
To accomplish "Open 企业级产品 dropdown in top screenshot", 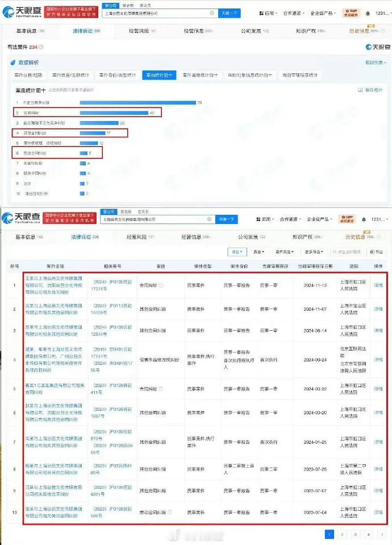I will click(x=323, y=13).
